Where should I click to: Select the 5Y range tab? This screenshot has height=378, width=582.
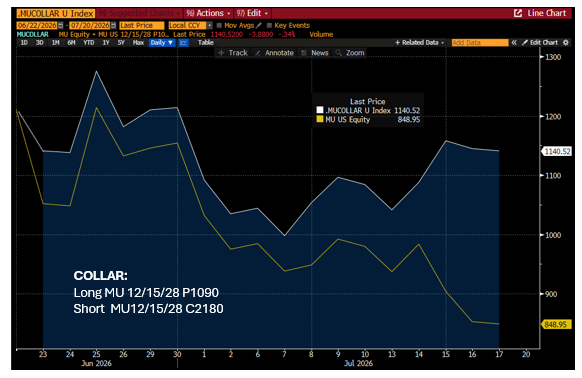pyautogui.click(x=121, y=42)
